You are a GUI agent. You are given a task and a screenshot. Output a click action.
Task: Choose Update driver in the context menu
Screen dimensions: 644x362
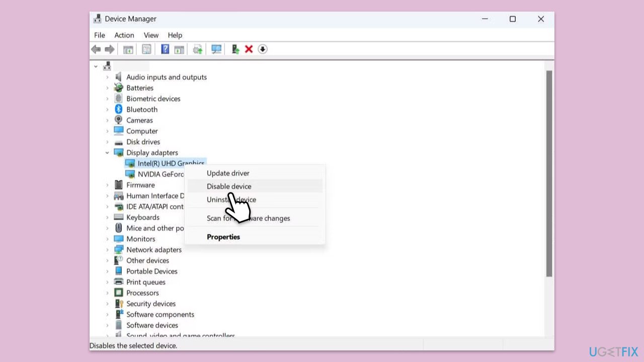(x=228, y=173)
